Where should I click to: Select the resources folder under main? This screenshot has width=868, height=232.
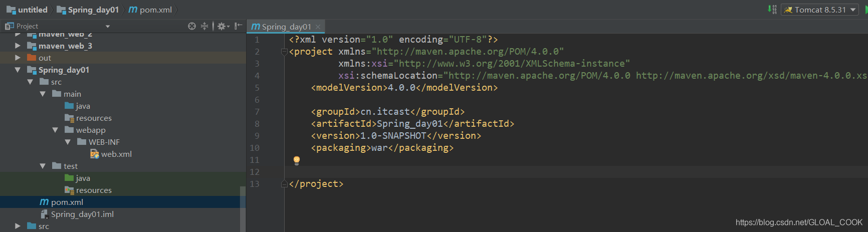[123, 118]
